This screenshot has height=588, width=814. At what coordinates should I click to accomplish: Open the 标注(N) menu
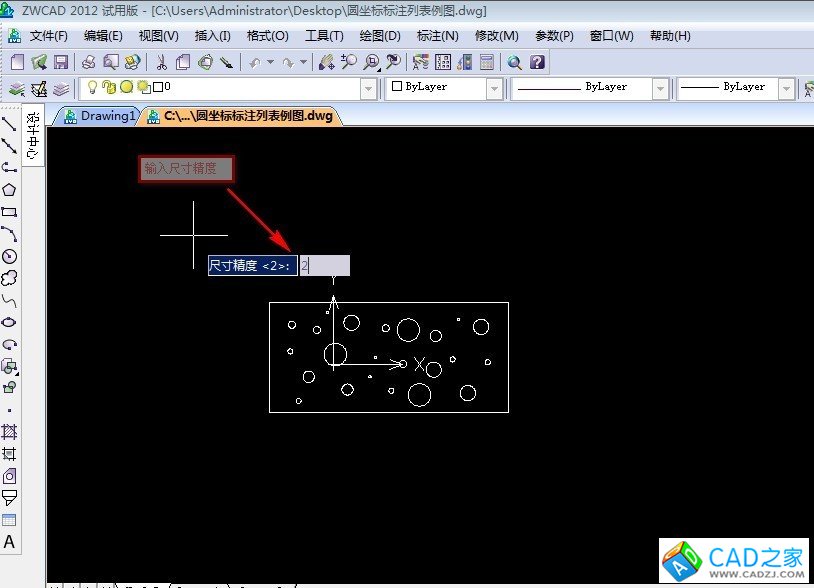pos(437,36)
